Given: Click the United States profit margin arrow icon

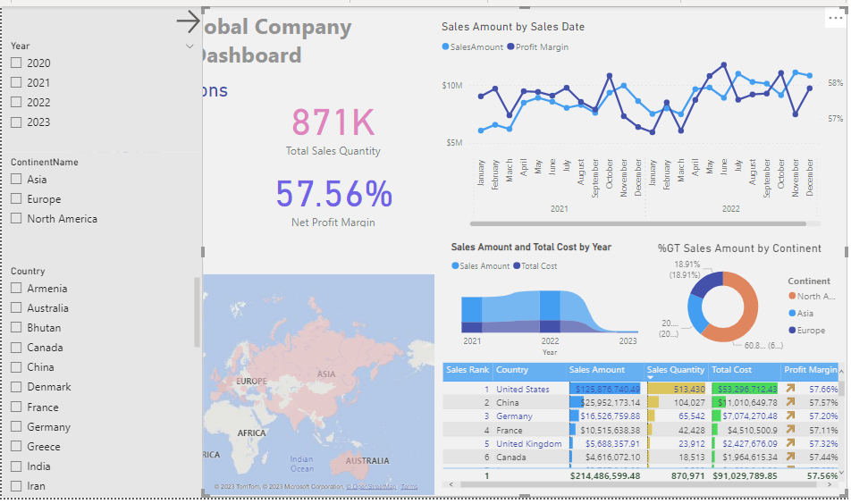Looking at the screenshot, I should click(x=790, y=389).
